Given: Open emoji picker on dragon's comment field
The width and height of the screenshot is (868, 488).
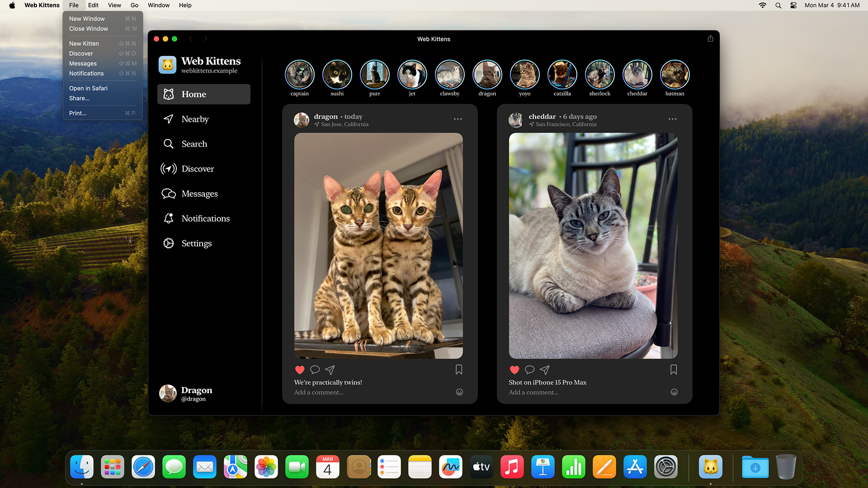Looking at the screenshot, I should click(x=459, y=392).
